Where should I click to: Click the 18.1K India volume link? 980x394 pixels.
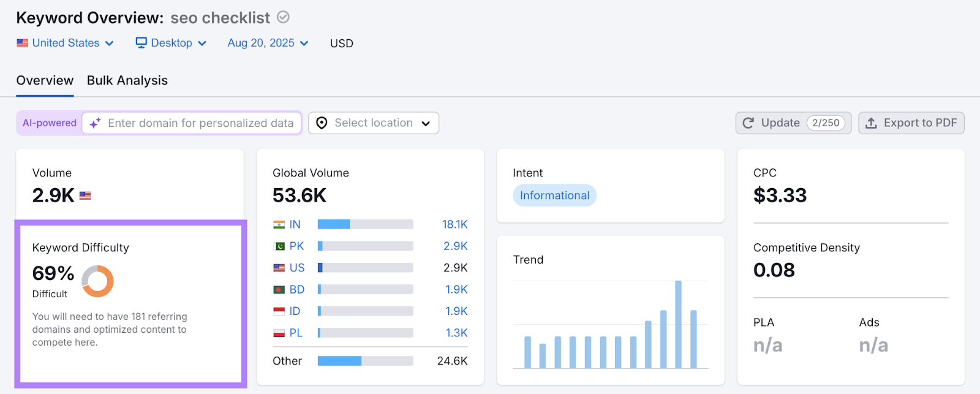pyautogui.click(x=454, y=225)
